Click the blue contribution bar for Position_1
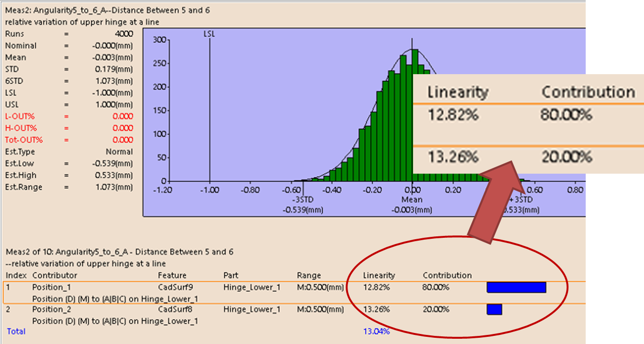 click(x=515, y=288)
